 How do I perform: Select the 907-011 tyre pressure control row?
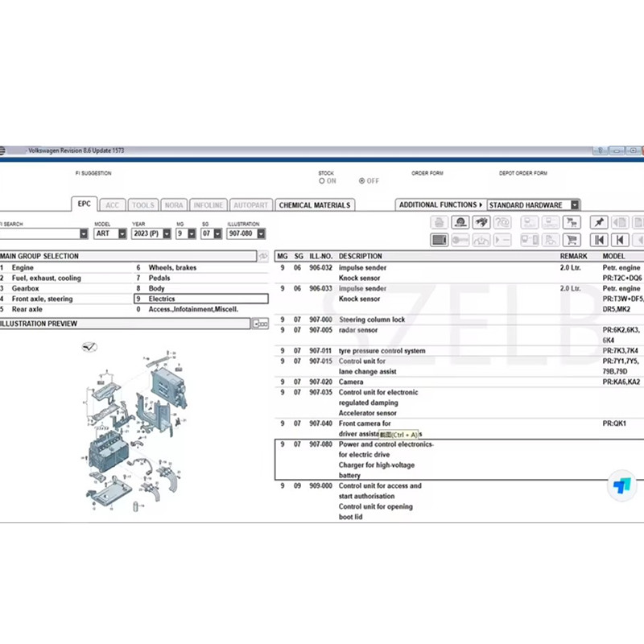coord(459,351)
